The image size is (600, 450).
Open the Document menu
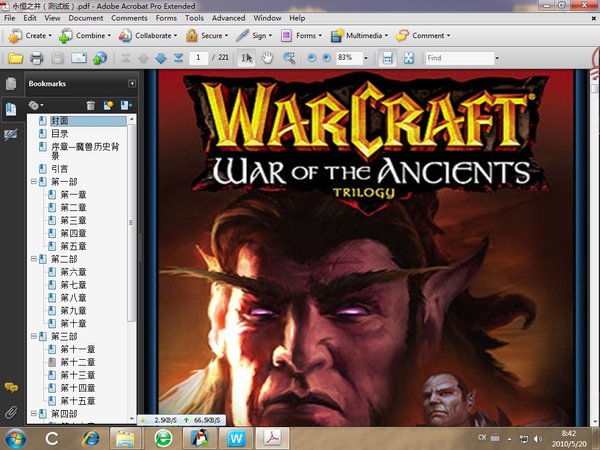click(x=86, y=18)
